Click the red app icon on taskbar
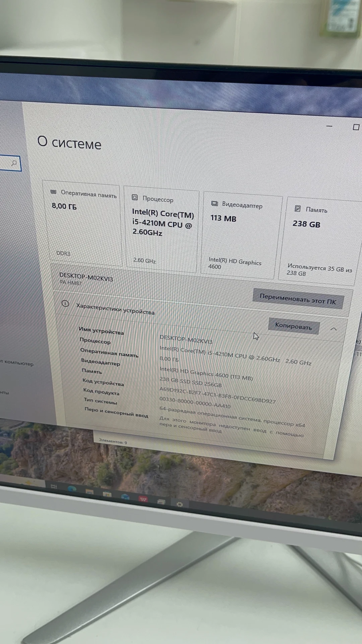 (143, 499)
